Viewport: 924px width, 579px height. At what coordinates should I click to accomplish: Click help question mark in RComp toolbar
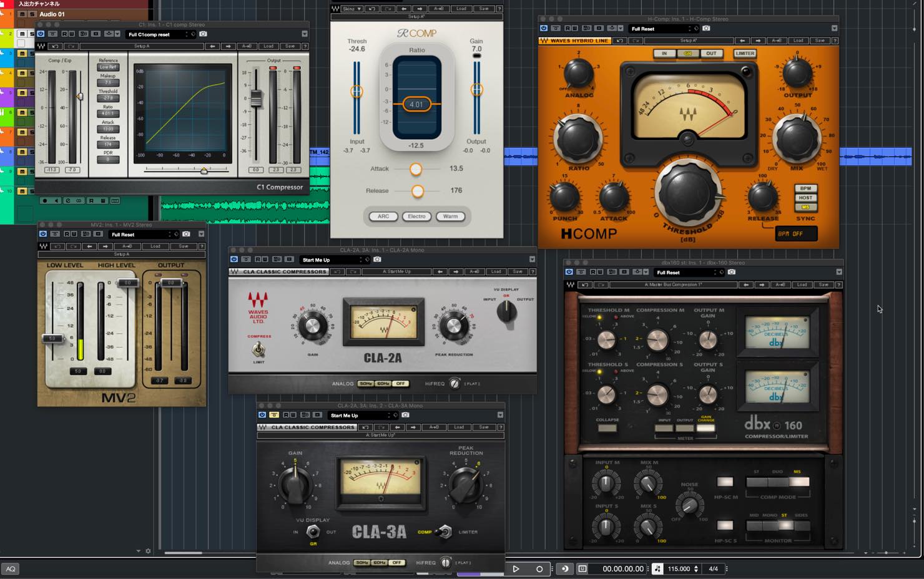click(x=499, y=9)
